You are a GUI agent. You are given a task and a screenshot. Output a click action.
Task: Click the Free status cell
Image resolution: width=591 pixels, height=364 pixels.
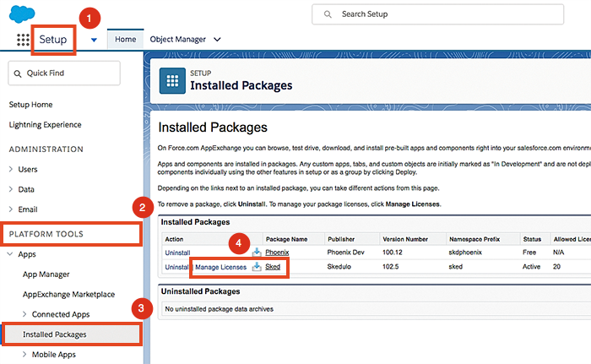[529, 253]
